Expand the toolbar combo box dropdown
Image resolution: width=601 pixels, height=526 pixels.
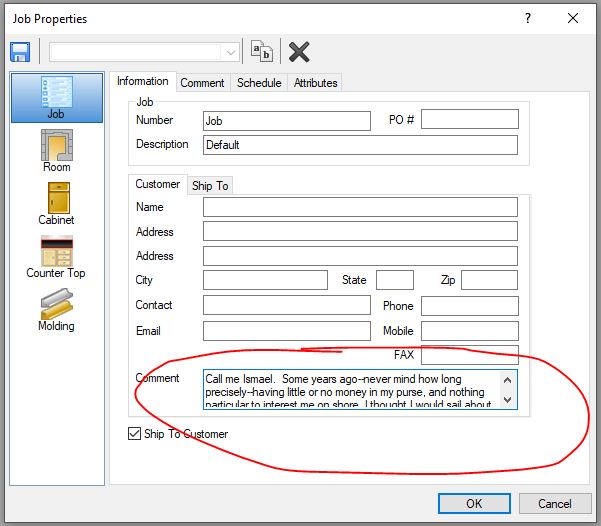231,52
